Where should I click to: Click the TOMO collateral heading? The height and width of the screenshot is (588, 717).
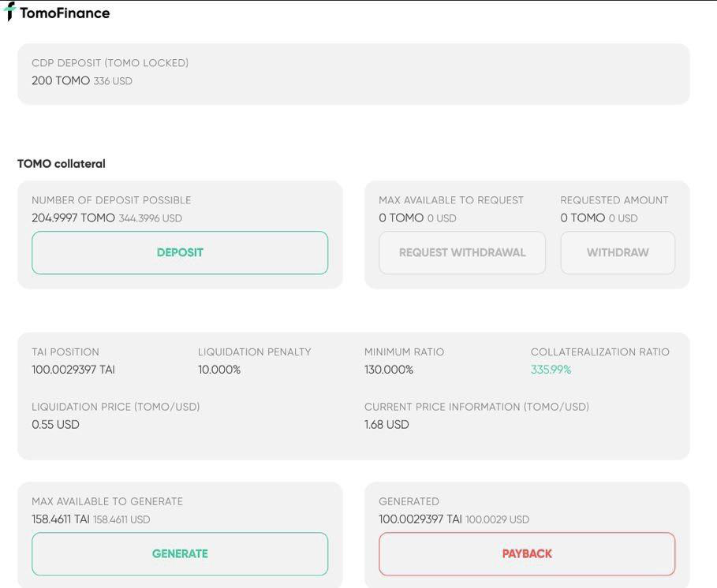click(x=62, y=164)
